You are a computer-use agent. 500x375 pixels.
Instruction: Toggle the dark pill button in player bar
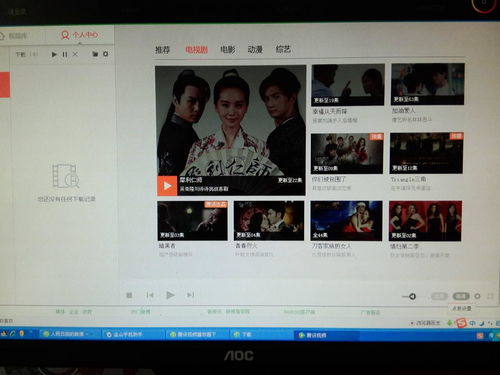tap(461, 296)
